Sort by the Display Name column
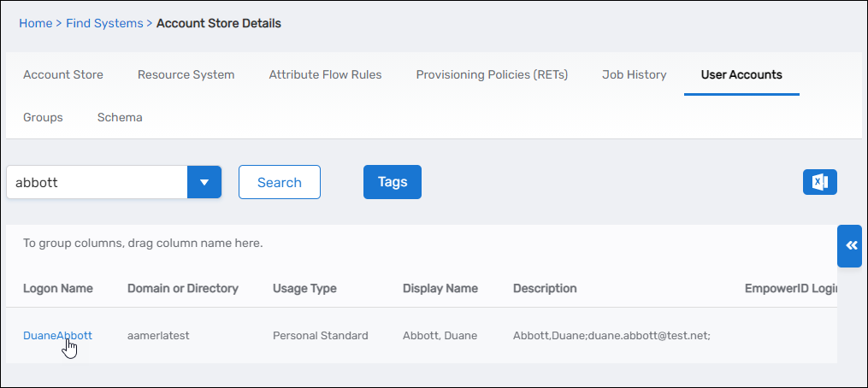This screenshot has height=388, width=868. [440, 288]
